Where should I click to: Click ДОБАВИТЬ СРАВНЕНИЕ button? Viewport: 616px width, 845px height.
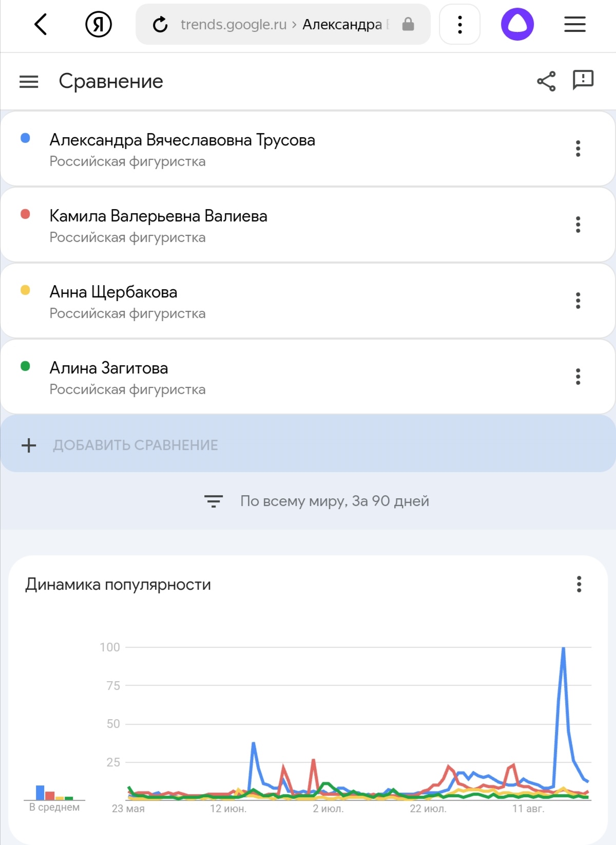pos(307,445)
